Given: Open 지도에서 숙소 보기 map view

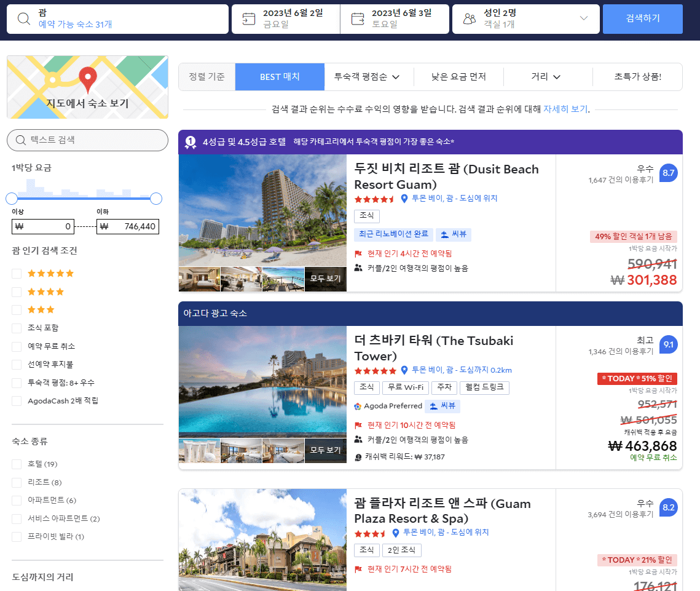Looking at the screenshot, I should pos(87,87).
